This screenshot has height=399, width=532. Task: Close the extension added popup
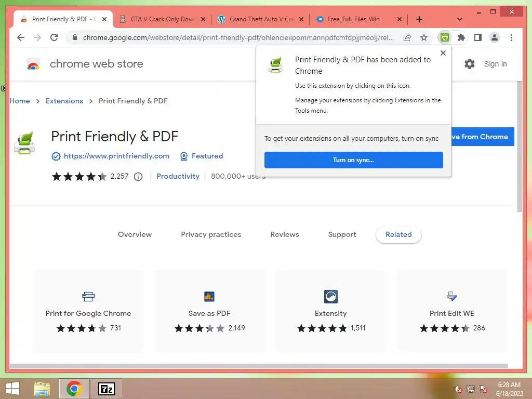pyautogui.click(x=443, y=53)
